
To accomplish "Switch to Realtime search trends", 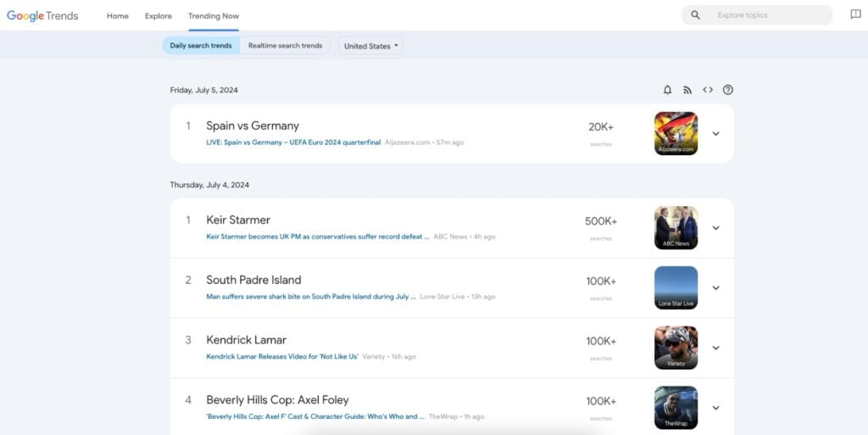I will (x=285, y=46).
